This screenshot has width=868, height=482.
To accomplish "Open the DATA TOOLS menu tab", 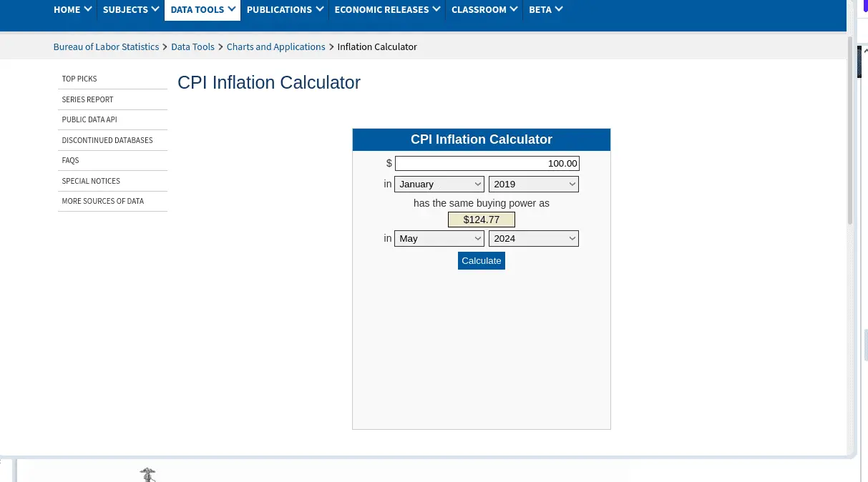I will tap(203, 9).
